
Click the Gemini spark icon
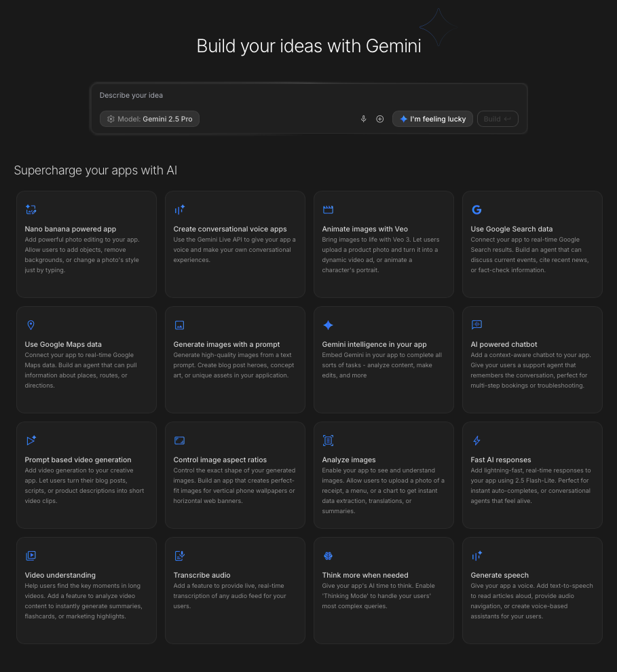328,324
